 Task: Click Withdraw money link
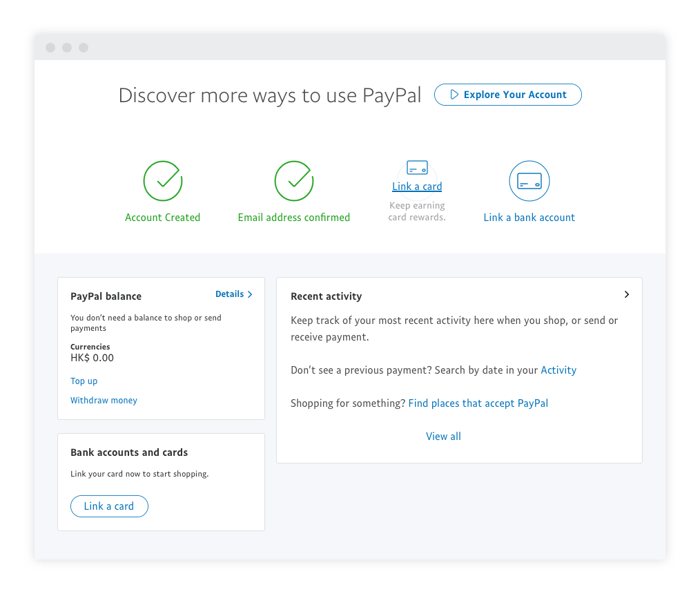click(104, 401)
